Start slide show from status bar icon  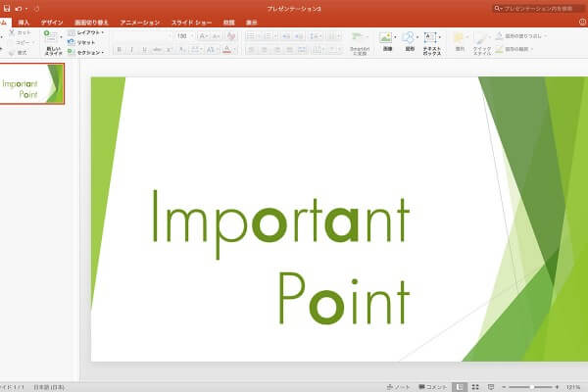[491, 387]
